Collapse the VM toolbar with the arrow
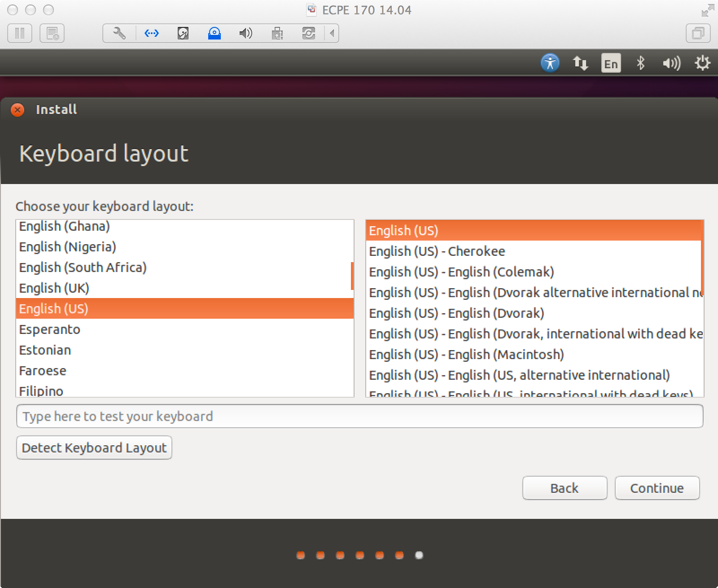Image resolution: width=718 pixels, height=588 pixels. 331,33
